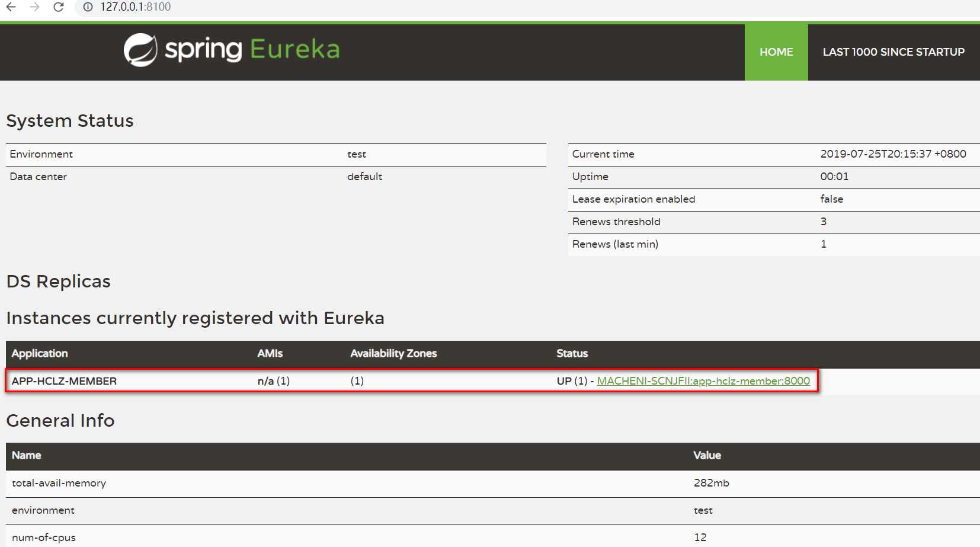Click the Availability Zones column header
The width and height of the screenshot is (980, 547).
[x=393, y=354]
